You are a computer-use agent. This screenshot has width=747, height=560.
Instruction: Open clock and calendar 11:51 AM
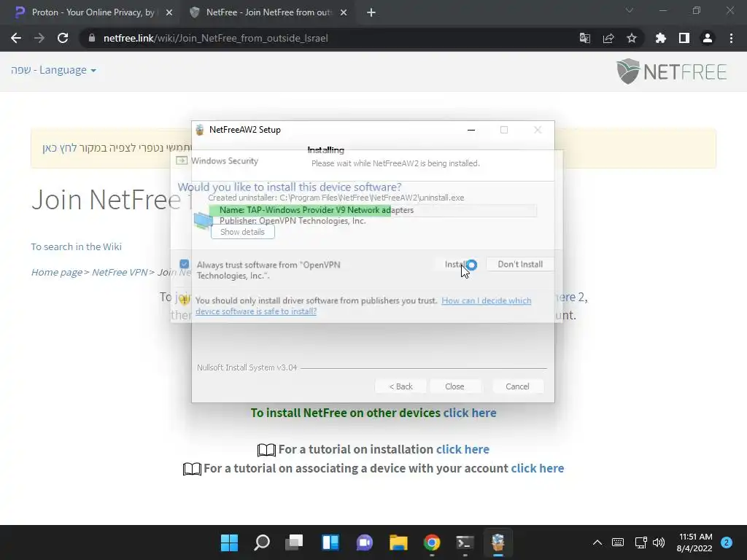pyautogui.click(x=694, y=542)
